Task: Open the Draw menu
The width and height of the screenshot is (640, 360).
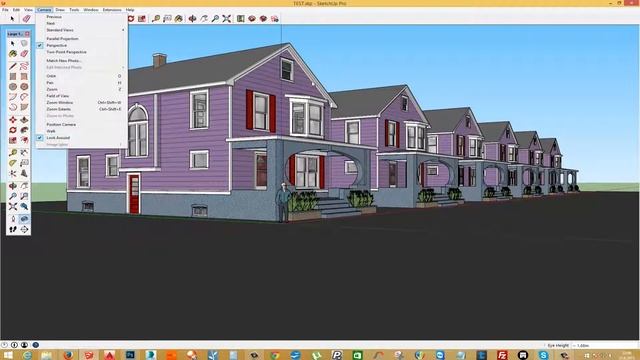Action: point(60,10)
